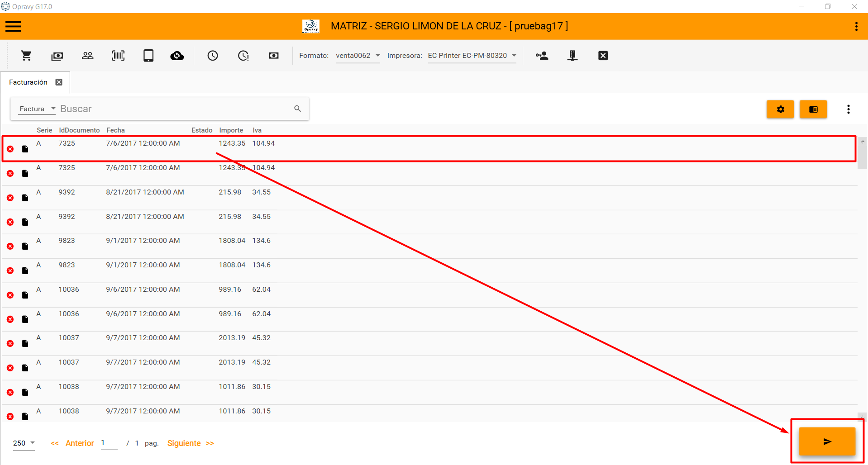Select the barcode scanner tool

click(x=118, y=56)
